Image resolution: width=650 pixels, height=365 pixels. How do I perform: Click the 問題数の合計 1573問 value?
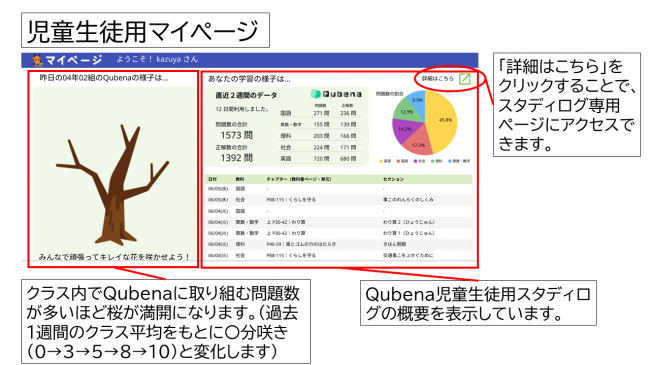tap(236, 135)
